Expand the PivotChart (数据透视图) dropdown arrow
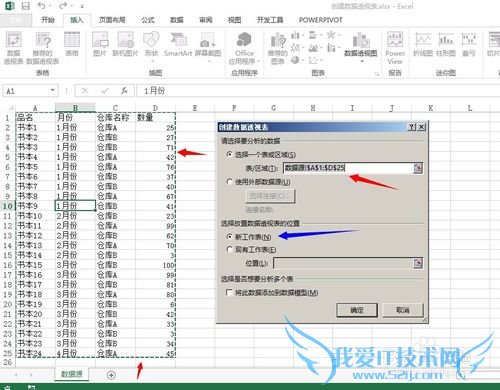The width and height of the screenshot is (500, 390). [361, 61]
